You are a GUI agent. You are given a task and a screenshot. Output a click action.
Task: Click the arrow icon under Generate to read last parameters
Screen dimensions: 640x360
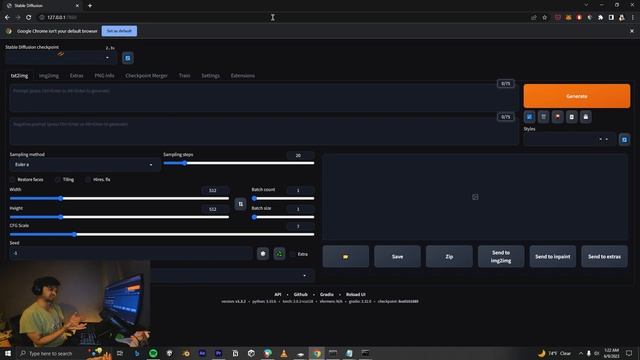[x=529, y=117]
